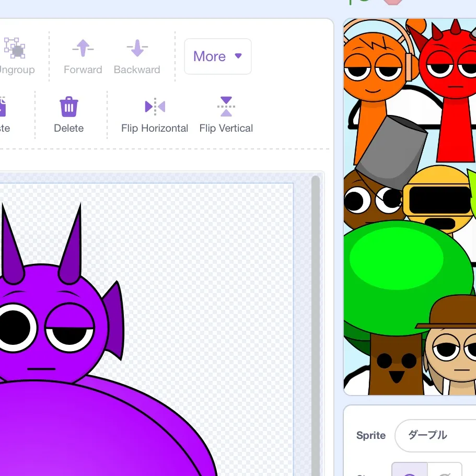Bring the selection Forward
Image resolution: width=476 pixels, height=476 pixels.
pos(83,56)
